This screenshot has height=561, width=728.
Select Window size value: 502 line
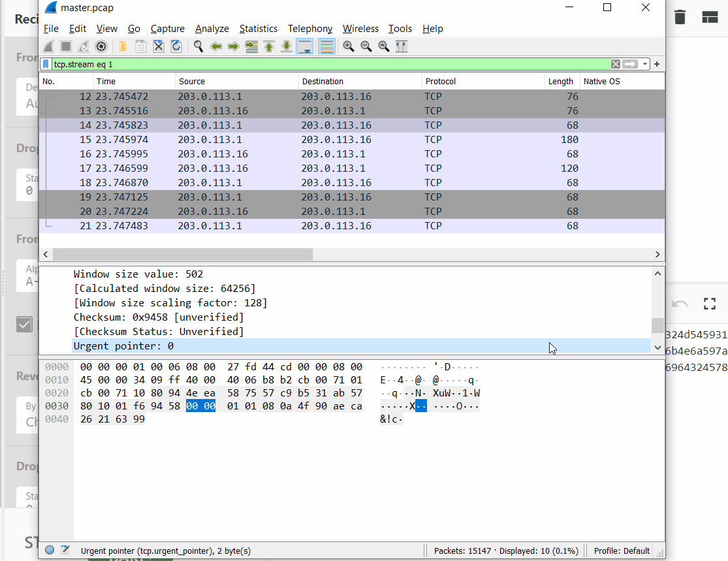(138, 274)
